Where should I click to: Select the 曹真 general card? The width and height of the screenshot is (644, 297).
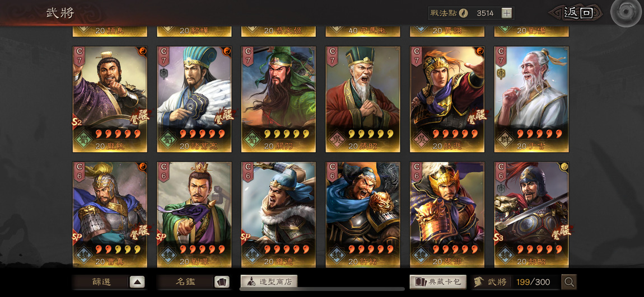click(x=110, y=214)
